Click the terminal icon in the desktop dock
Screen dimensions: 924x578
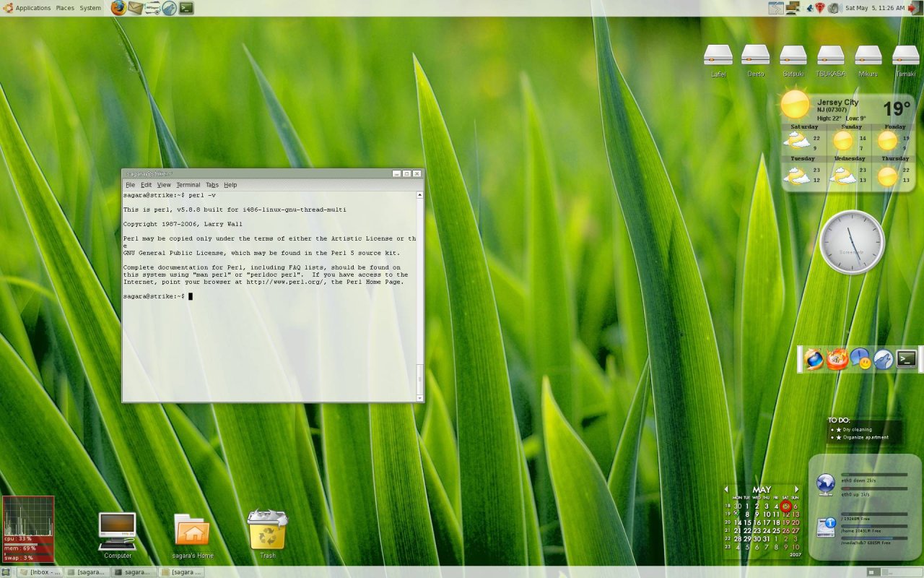(x=907, y=358)
